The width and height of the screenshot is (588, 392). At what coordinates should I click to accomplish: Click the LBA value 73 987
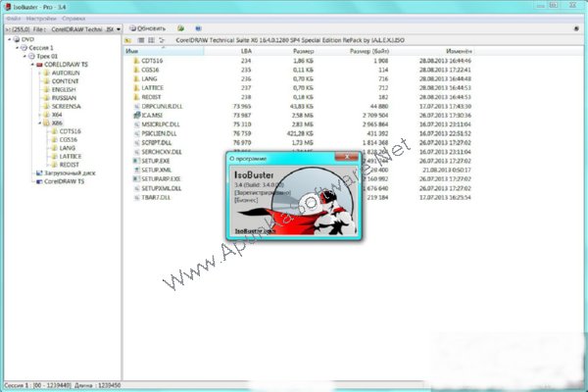pos(242,116)
